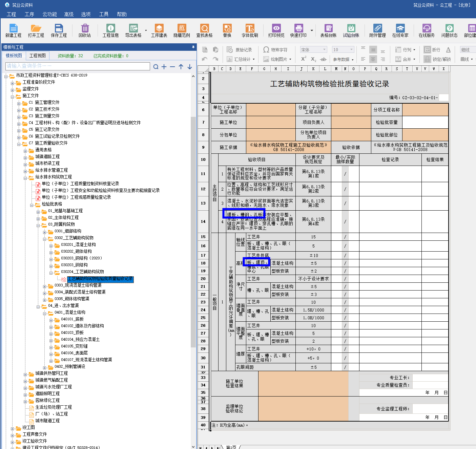Select 工艺辅助构筑物检验批质量验收记录 tree item
This screenshot has width=476, height=449.
point(100,279)
